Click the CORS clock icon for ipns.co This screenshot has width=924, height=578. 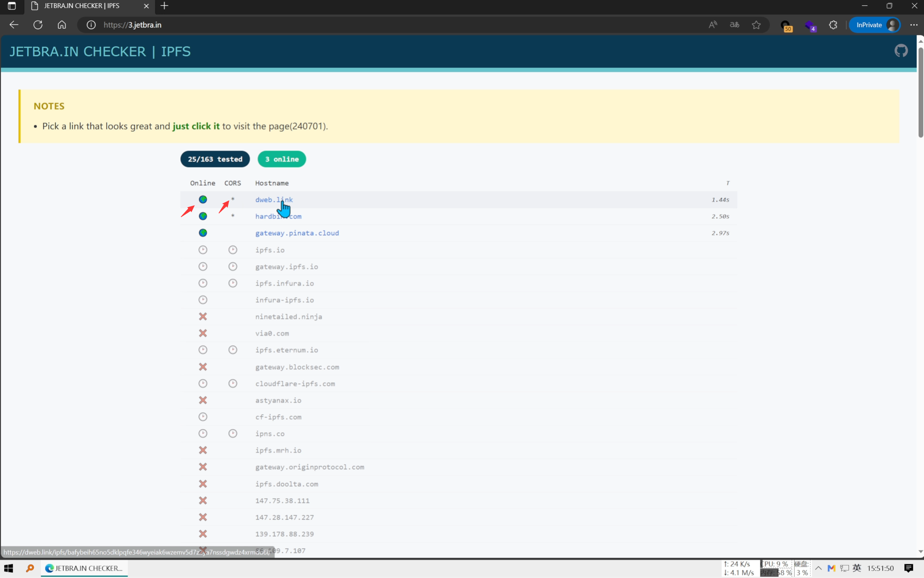233,433
